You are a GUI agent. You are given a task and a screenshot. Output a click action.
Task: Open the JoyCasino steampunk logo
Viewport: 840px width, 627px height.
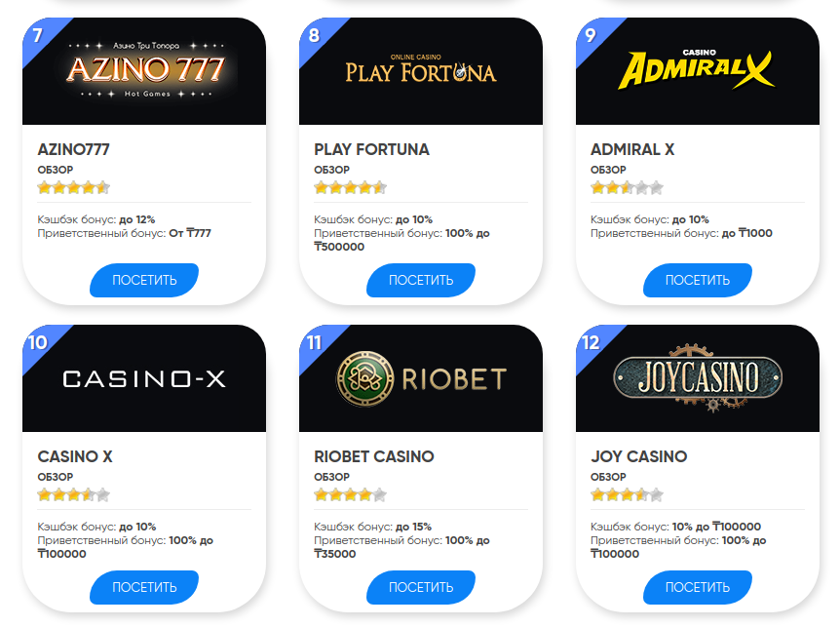pos(698,378)
